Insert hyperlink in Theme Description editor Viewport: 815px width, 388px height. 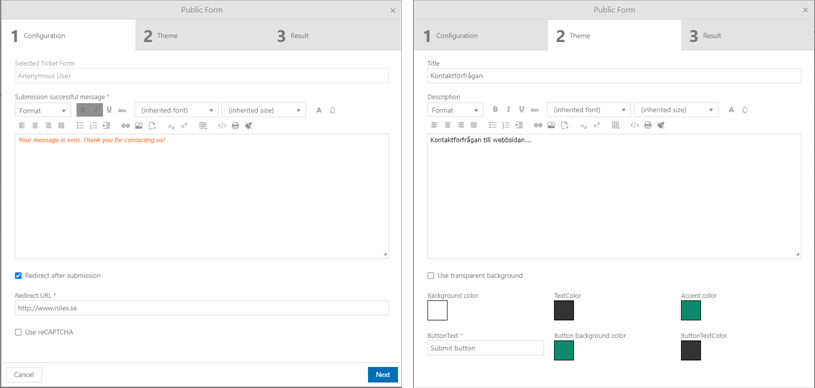click(538, 125)
